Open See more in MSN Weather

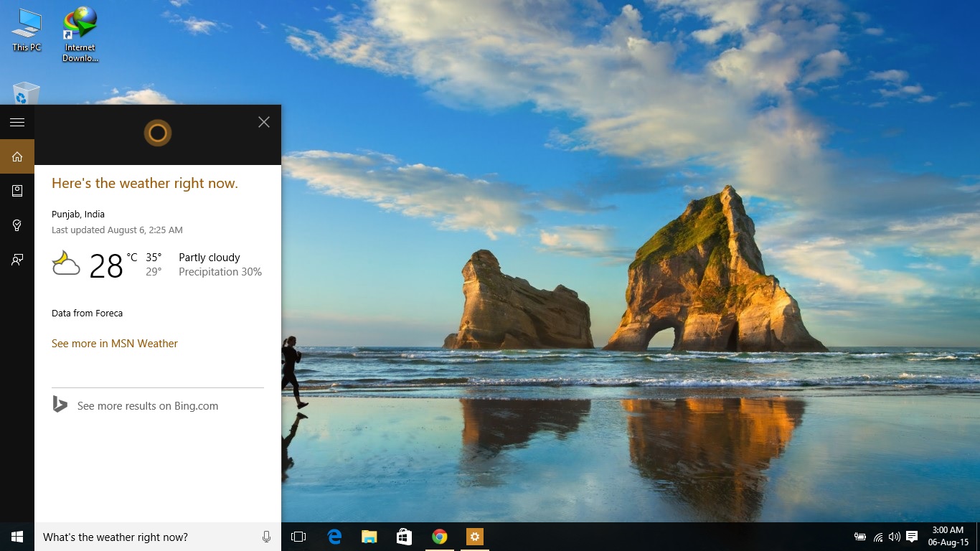click(115, 344)
